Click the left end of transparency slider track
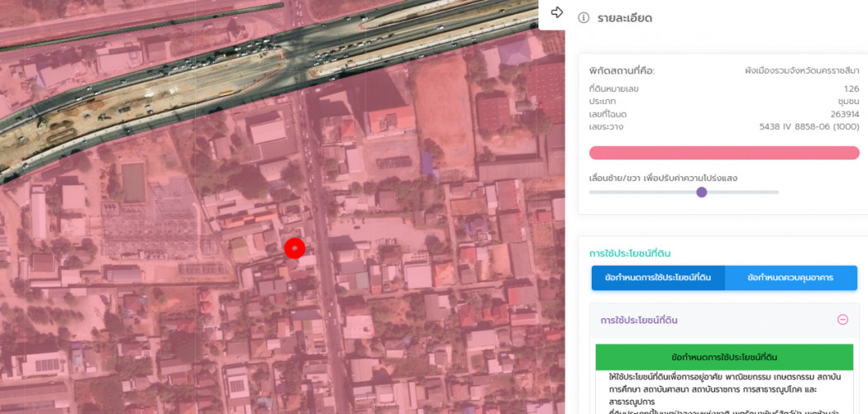This screenshot has width=868, height=414. (x=592, y=193)
